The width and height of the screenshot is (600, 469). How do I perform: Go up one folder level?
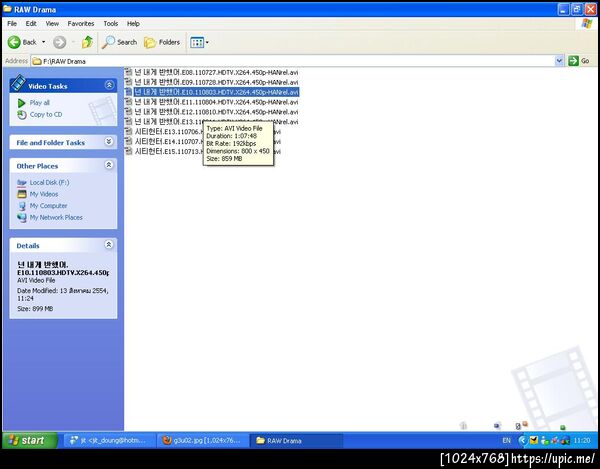tap(87, 42)
